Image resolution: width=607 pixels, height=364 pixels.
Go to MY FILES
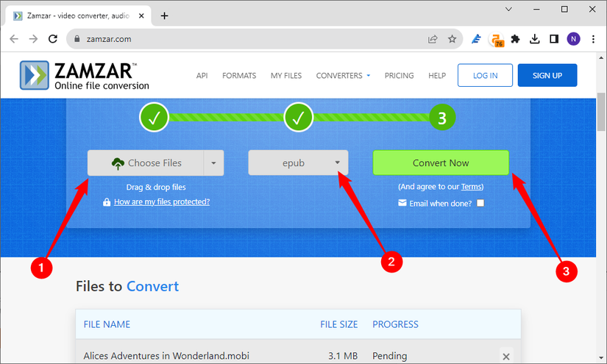pyautogui.click(x=286, y=76)
